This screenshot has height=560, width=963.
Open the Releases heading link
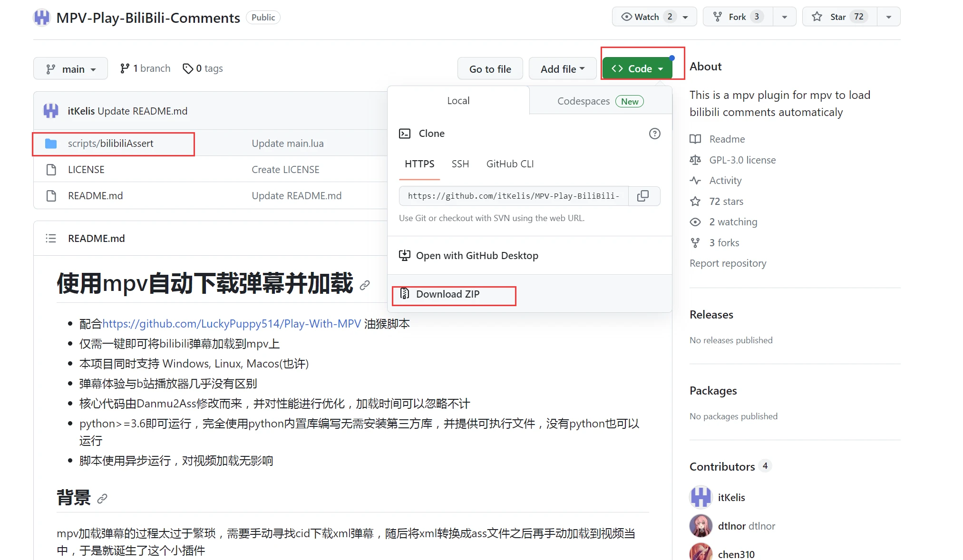711,315
